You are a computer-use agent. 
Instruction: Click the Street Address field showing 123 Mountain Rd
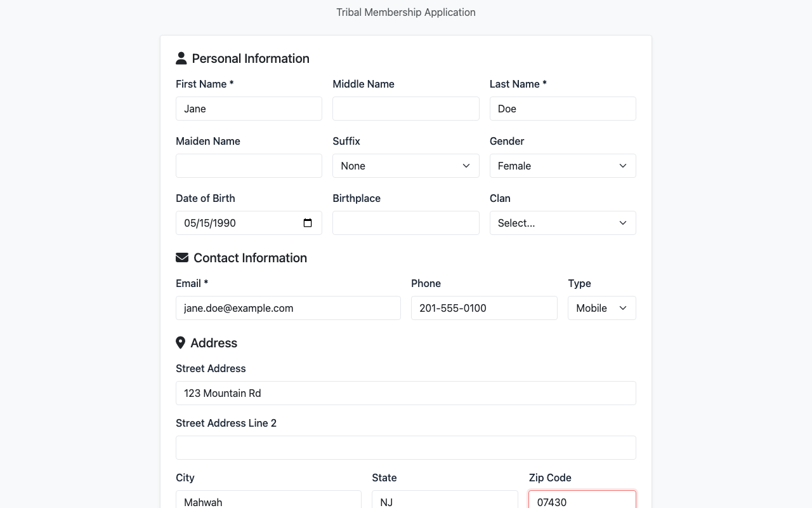(405, 393)
